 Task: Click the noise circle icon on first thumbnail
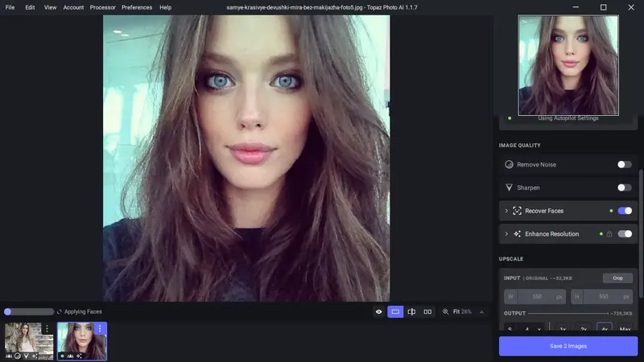point(17,356)
